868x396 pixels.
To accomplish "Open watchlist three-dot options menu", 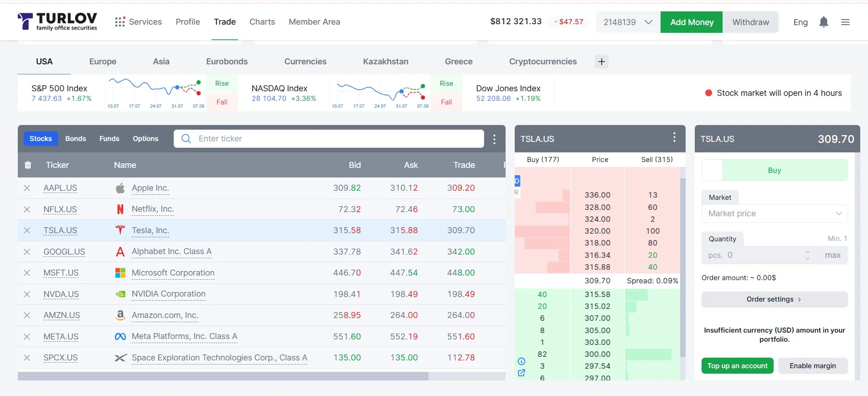I will (494, 139).
